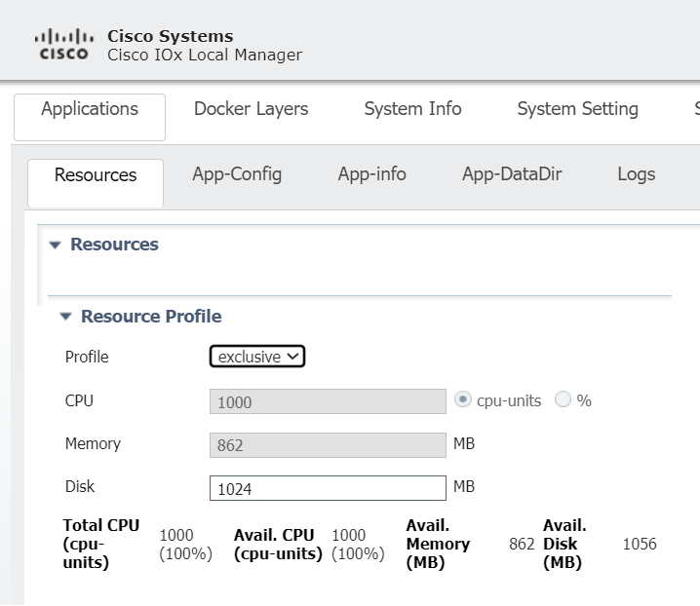View the Logs tab
Viewport: 700px width, 606px height.
637,174
